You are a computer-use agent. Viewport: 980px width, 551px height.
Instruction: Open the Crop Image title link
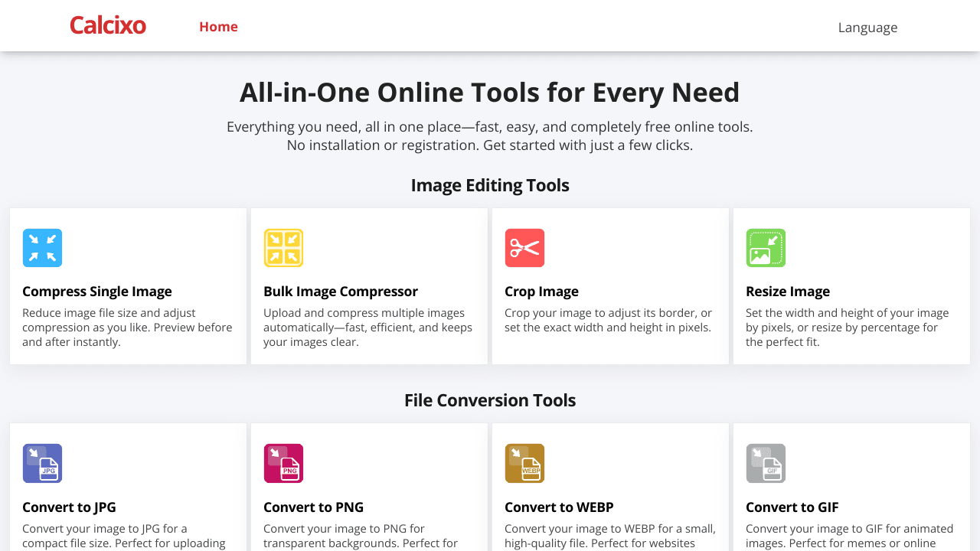pos(541,292)
